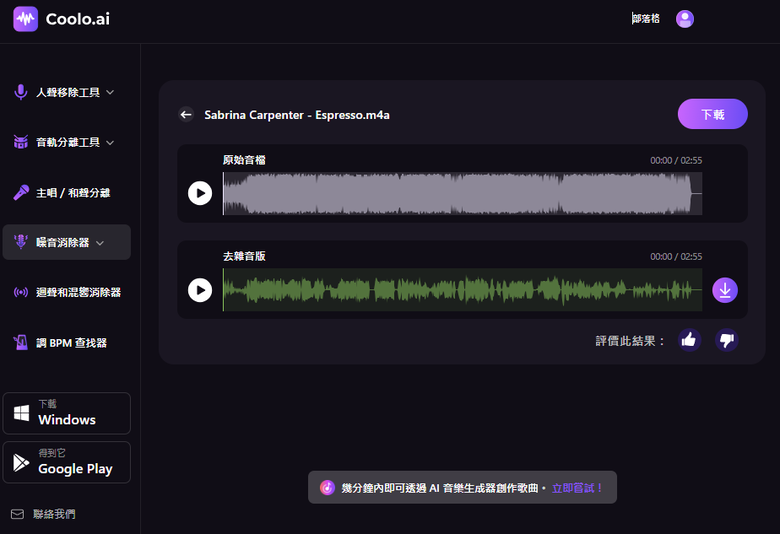Click the BPM finder metronome icon
The height and width of the screenshot is (534, 780).
click(20, 342)
